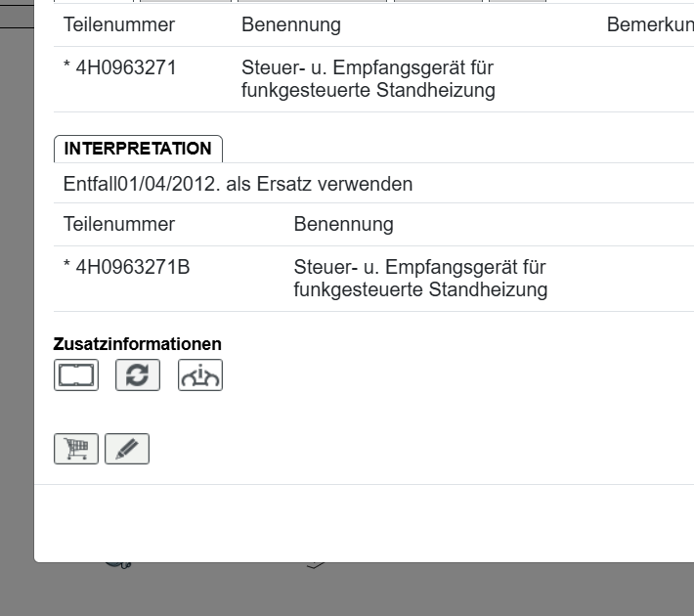Click Teilenummer header under INTERPRETATION tab
Image resolution: width=694 pixels, height=616 pixels.
click(119, 224)
